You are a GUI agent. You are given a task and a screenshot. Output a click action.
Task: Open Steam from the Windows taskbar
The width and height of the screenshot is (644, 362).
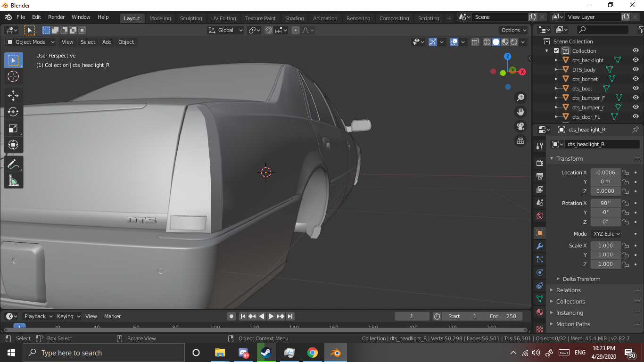pos(266,353)
